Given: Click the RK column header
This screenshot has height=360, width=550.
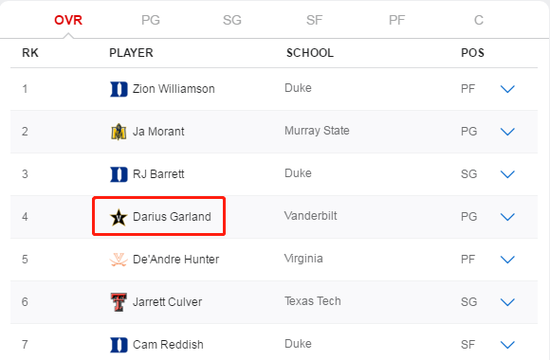Looking at the screenshot, I should tap(30, 53).
